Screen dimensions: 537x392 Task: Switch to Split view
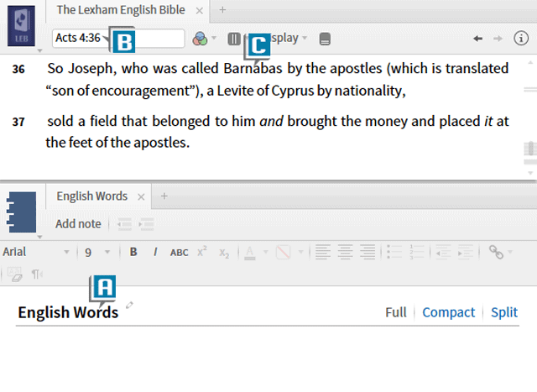point(504,312)
